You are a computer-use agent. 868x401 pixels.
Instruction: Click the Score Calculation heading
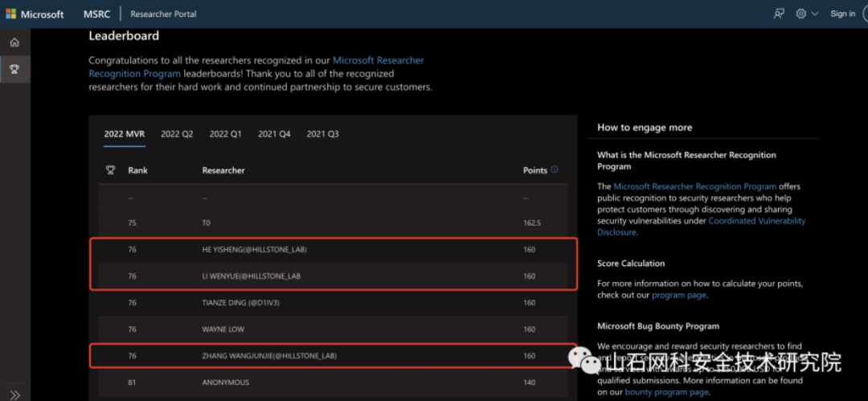(631, 263)
